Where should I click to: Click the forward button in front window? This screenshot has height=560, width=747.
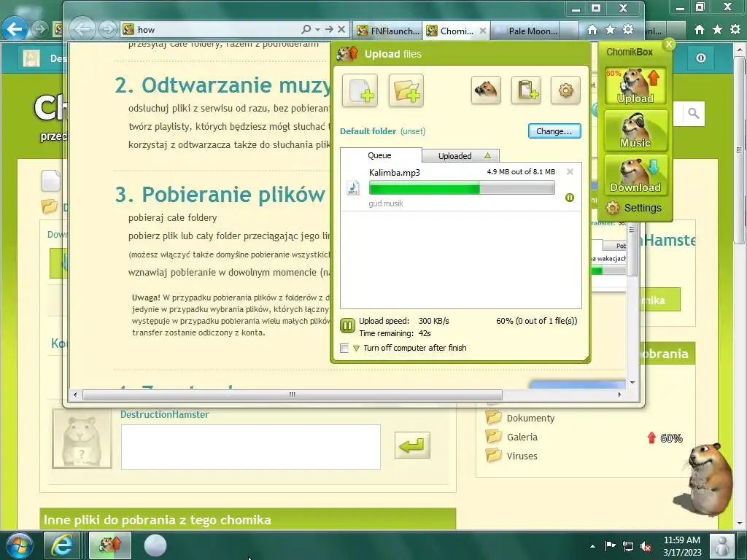click(108, 29)
